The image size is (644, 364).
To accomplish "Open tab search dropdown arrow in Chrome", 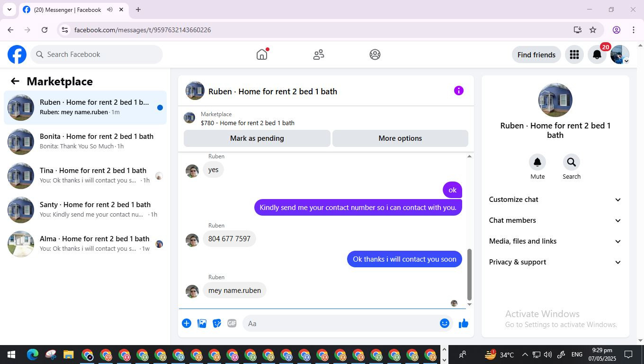I will pyautogui.click(x=9, y=9).
